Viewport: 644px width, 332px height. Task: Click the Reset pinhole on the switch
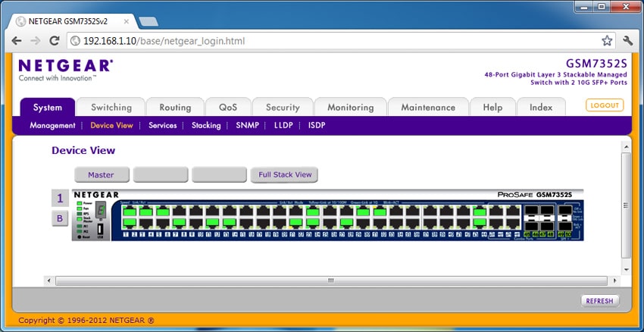pos(80,237)
